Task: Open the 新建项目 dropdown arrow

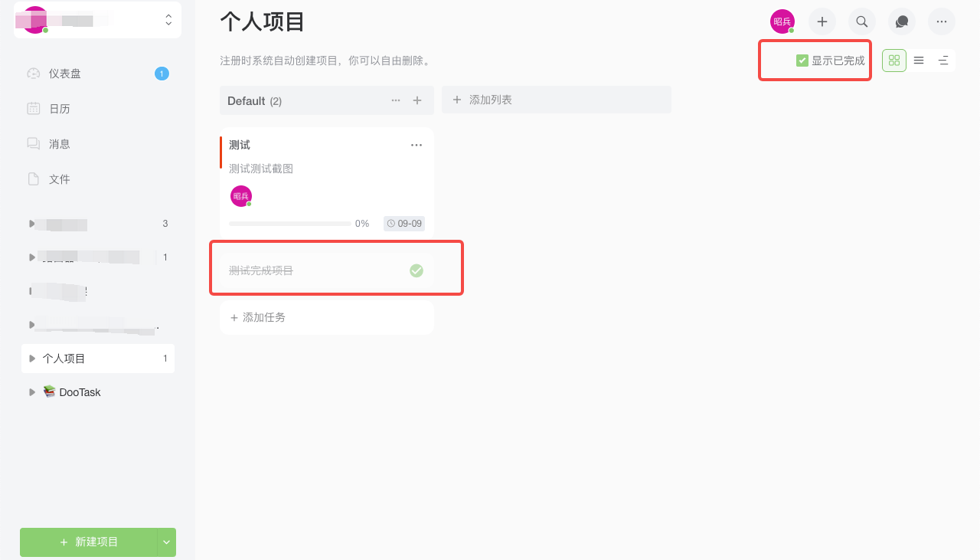Action: [167, 542]
